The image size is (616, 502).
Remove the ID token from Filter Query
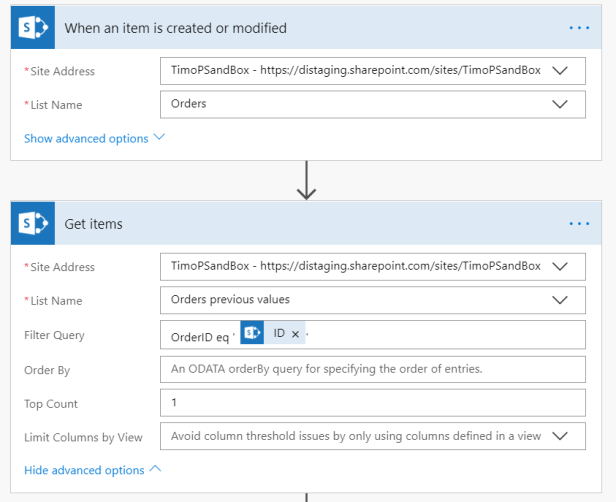[295, 334]
